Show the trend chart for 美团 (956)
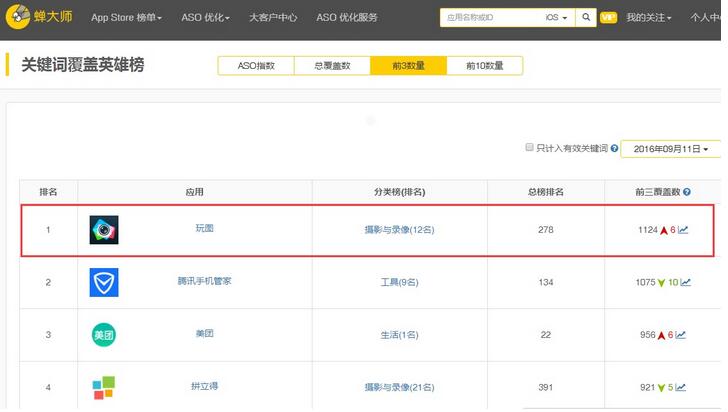The height and width of the screenshot is (412, 728). click(680, 334)
